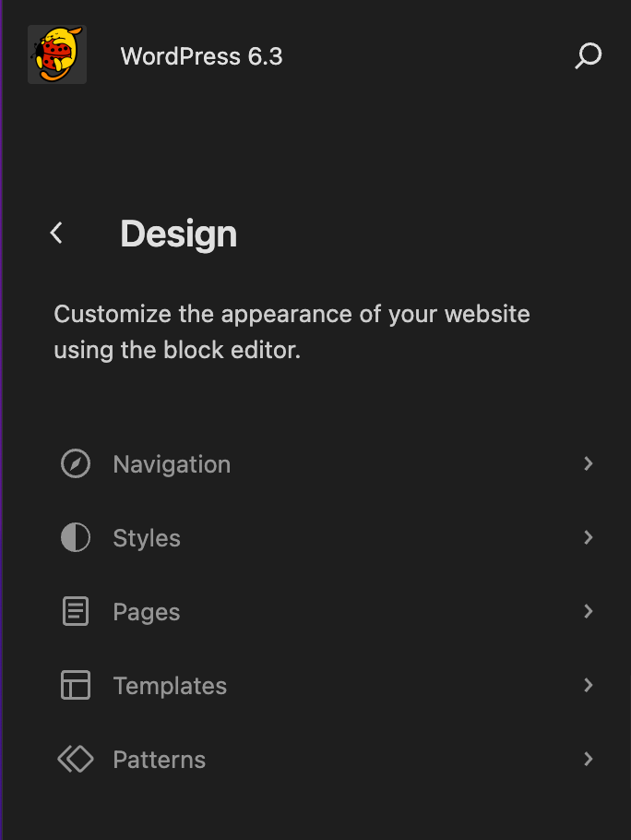Screen dimensions: 631x840
Task: Click the Styles half-circle icon
Action: click(x=76, y=537)
